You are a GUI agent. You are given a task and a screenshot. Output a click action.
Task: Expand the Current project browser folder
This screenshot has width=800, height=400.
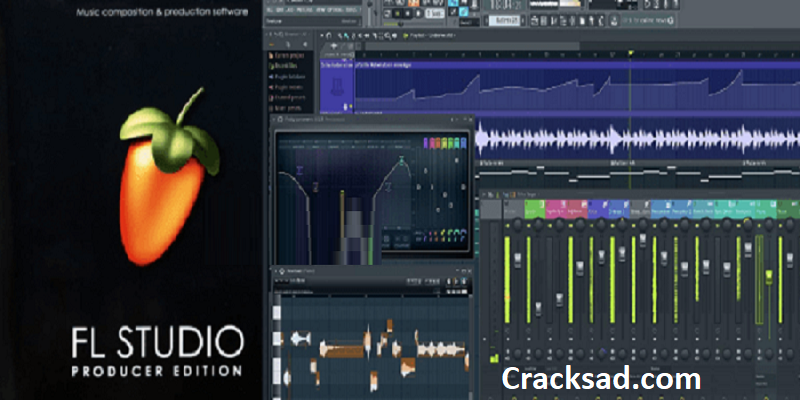286,55
